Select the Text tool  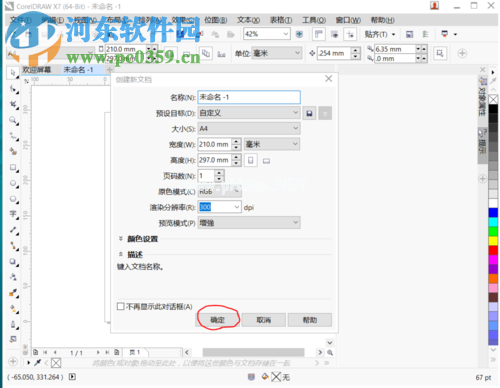click(14, 214)
